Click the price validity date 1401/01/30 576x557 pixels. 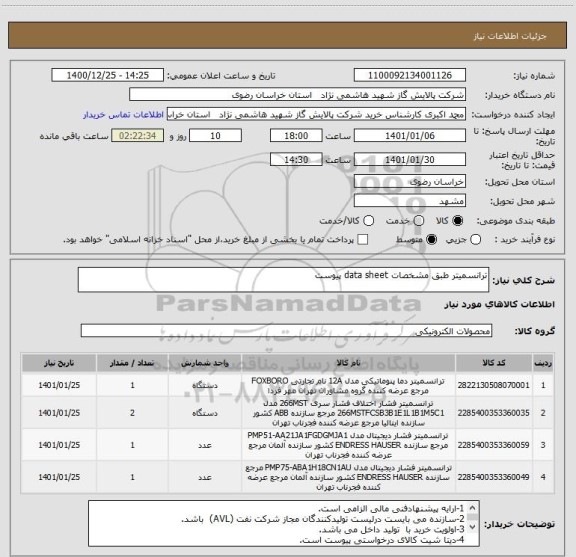click(x=410, y=159)
